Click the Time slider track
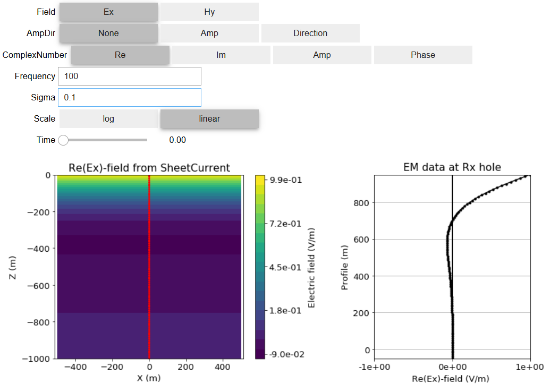Image resolution: width=559 pixels, height=392 pixels. [x=106, y=140]
